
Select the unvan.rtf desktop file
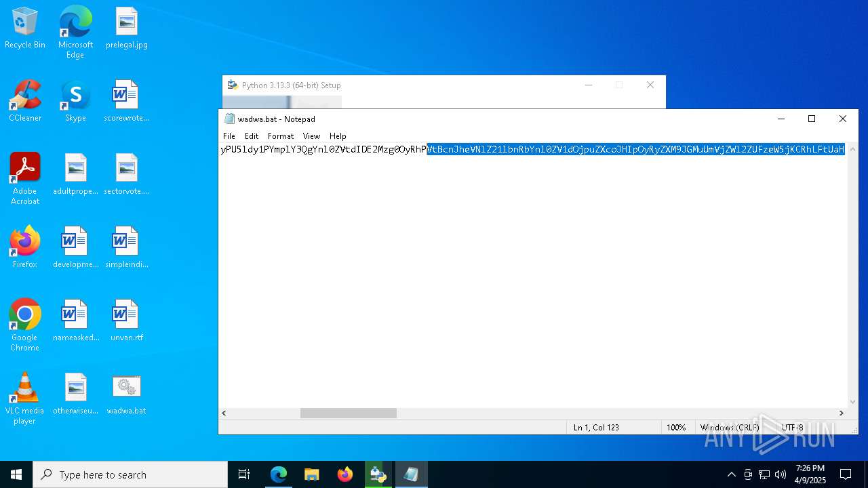pos(127,321)
